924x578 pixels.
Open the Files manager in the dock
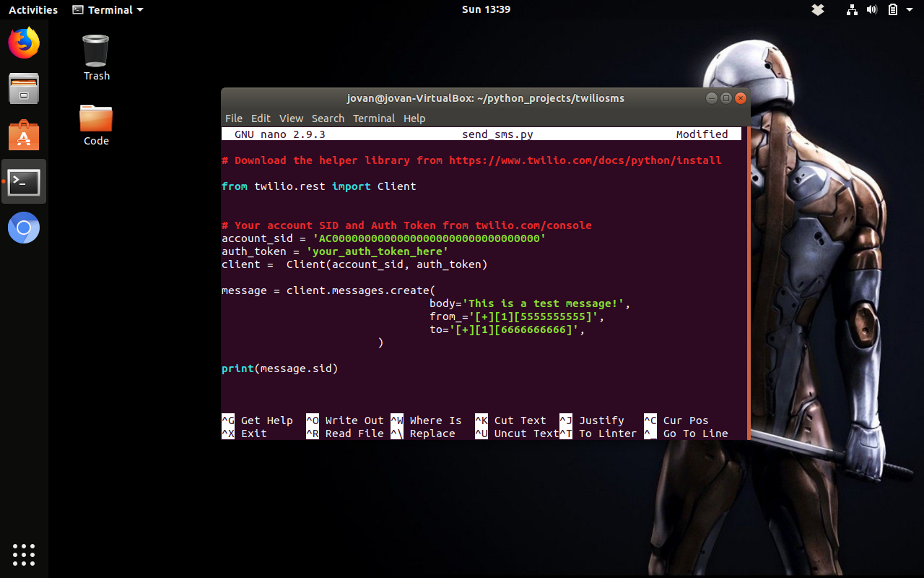24,89
